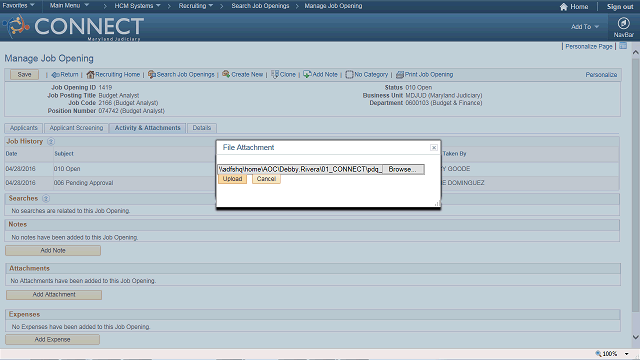640x360 pixels.
Task: Click the Add Note toolbar icon
Action: 307,74
